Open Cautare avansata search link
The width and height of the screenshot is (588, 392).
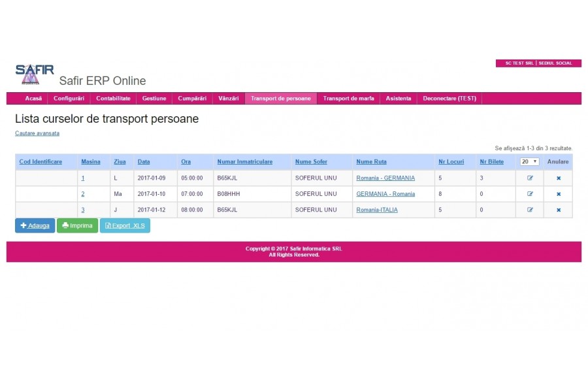click(x=37, y=133)
